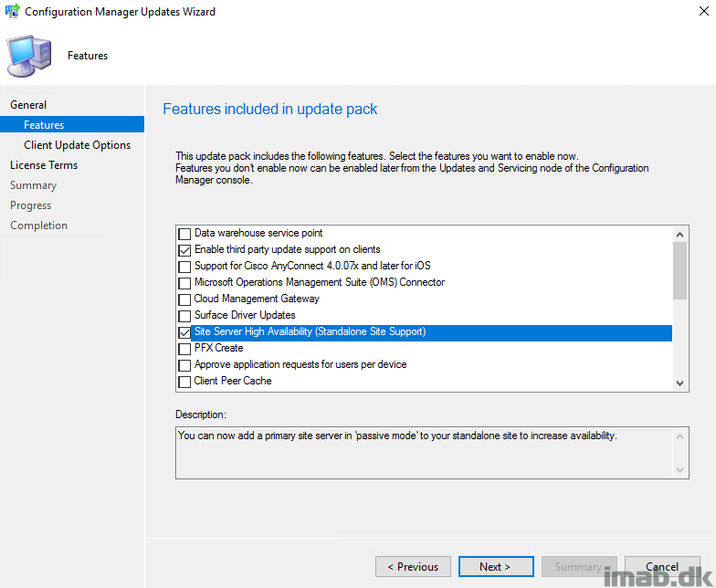Click the computer wizard header icon
716x588 pixels.
point(29,57)
